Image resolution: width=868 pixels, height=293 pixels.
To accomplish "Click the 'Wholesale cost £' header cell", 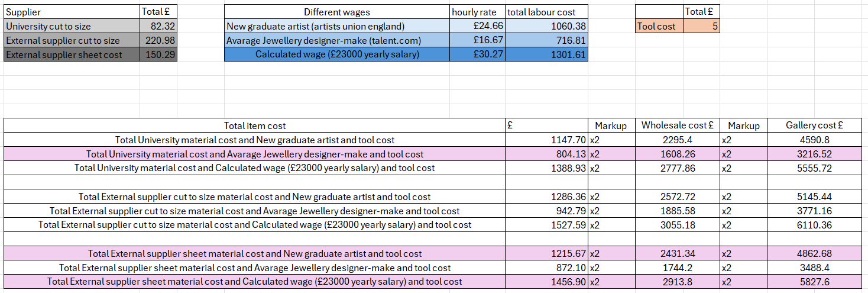I will click(678, 125).
